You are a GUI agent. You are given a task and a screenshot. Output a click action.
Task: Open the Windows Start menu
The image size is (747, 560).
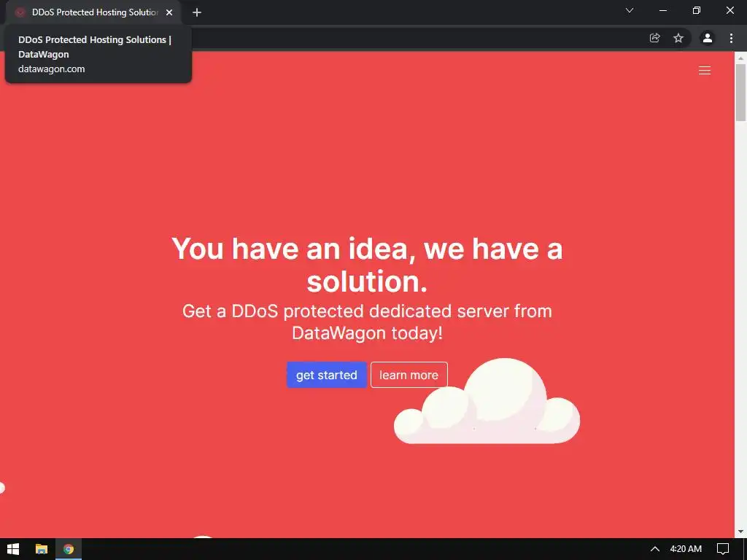tap(13, 549)
